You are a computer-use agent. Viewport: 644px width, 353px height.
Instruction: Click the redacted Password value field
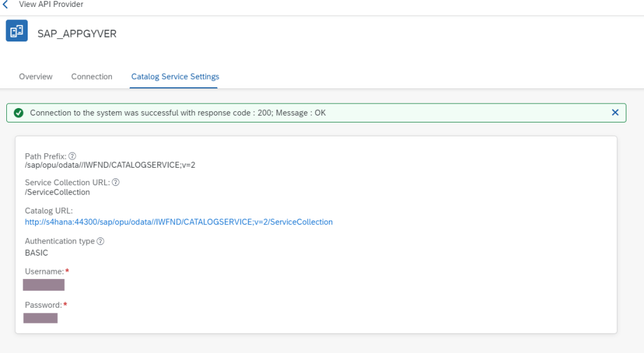point(40,318)
